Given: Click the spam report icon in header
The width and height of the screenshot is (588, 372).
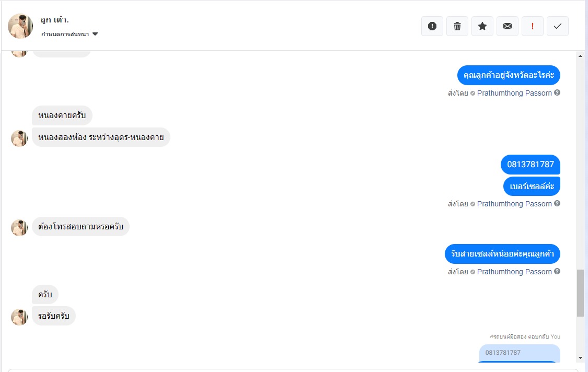Looking at the screenshot, I should point(432,26).
